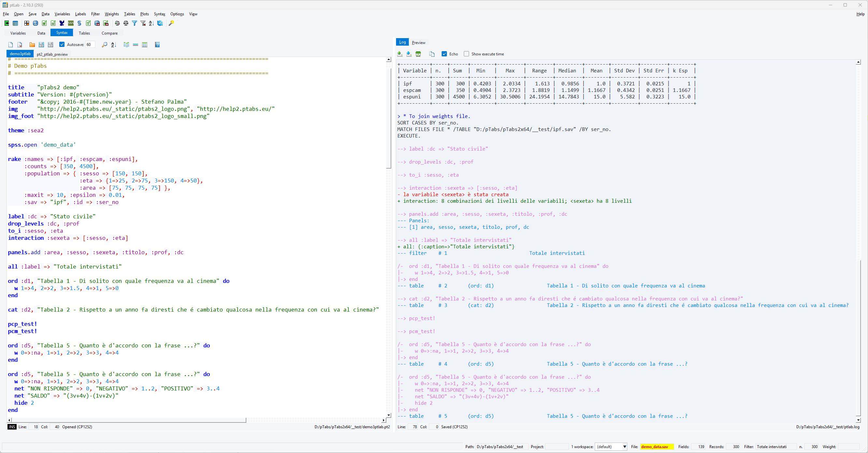Click the green download arrow icon in log panel
The height and width of the screenshot is (453, 868).
[x=400, y=54]
